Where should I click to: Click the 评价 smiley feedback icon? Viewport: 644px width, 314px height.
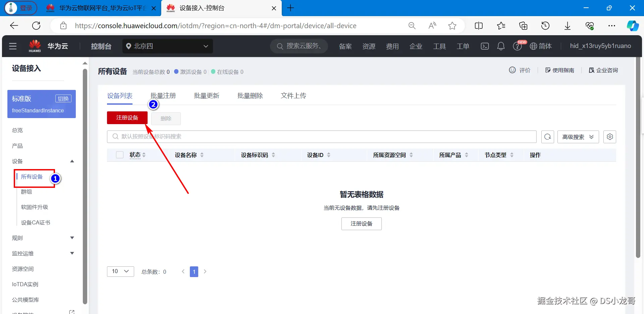click(512, 70)
